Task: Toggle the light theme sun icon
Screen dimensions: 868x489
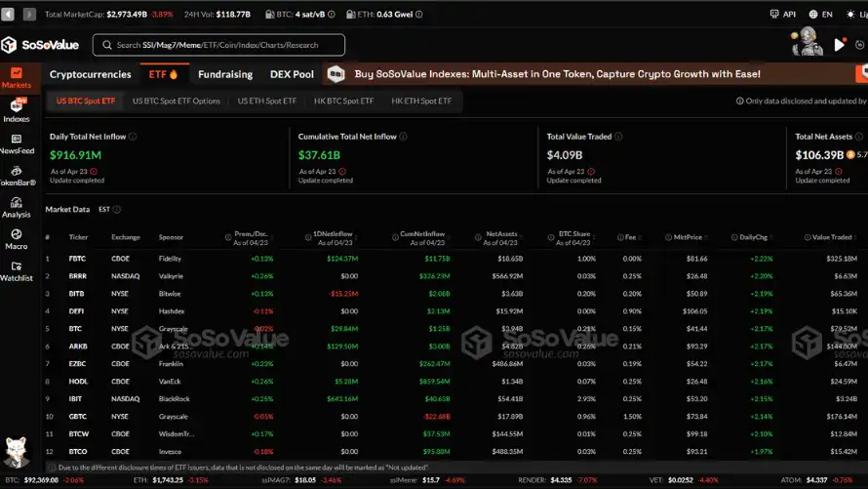Action: pyautogui.click(x=850, y=15)
